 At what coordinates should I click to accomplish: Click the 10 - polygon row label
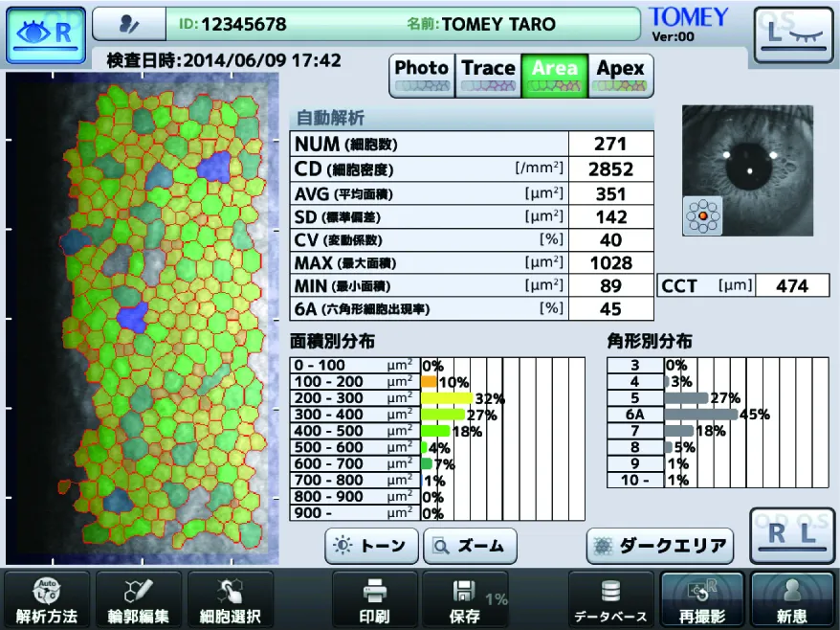click(x=635, y=480)
